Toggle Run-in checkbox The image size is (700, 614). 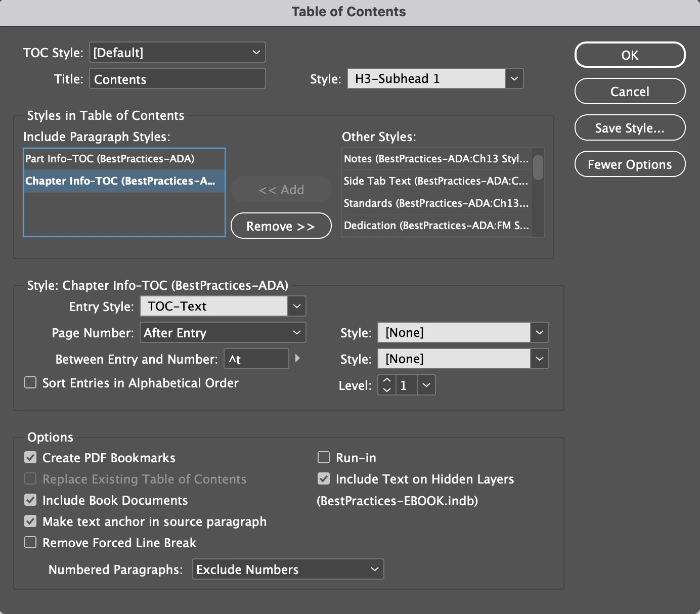click(324, 458)
